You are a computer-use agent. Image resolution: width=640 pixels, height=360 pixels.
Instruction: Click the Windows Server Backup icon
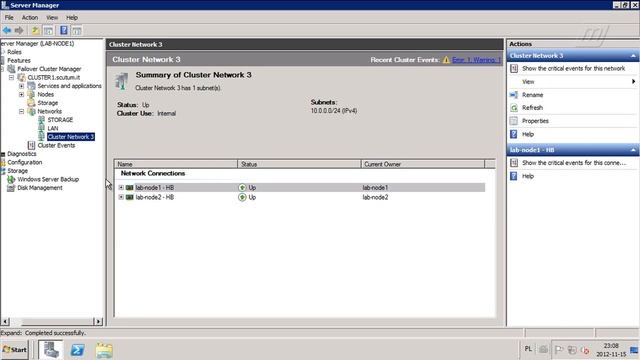point(11,179)
